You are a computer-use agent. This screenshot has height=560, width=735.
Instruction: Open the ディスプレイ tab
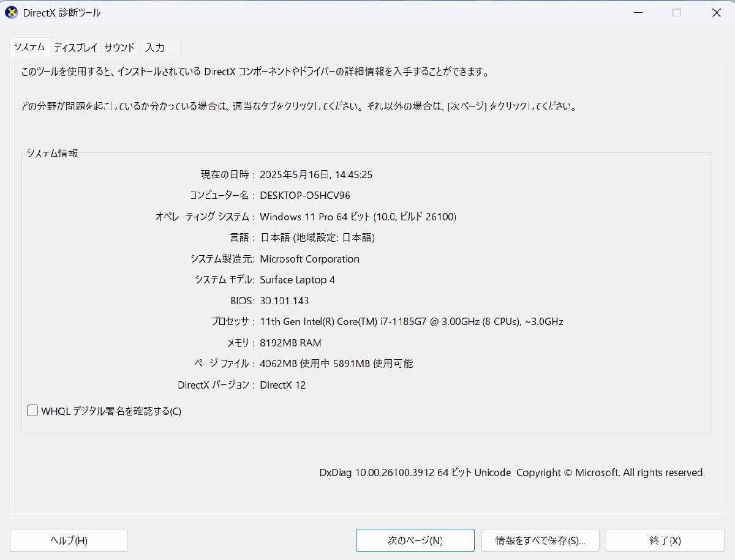pyautogui.click(x=75, y=47)
